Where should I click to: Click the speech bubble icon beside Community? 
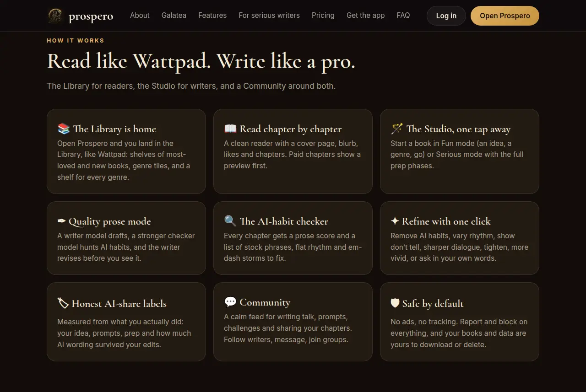(230, 302)
